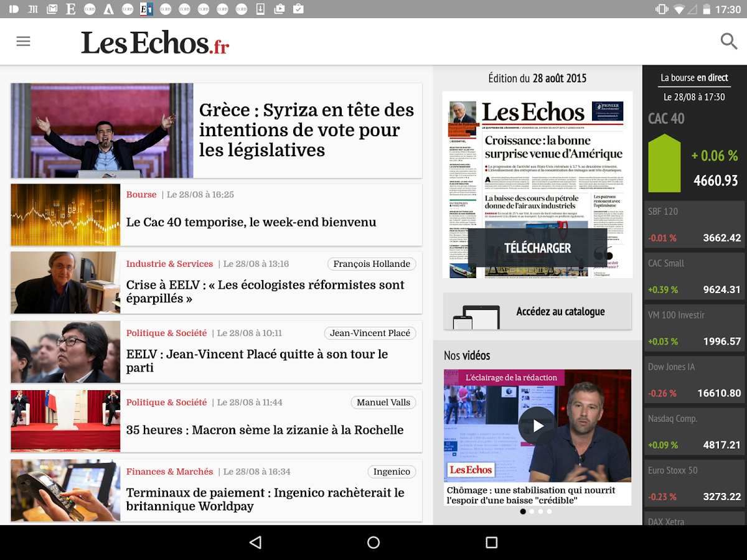
Task: Select the Ingenico tag
Action: (392, 472)
